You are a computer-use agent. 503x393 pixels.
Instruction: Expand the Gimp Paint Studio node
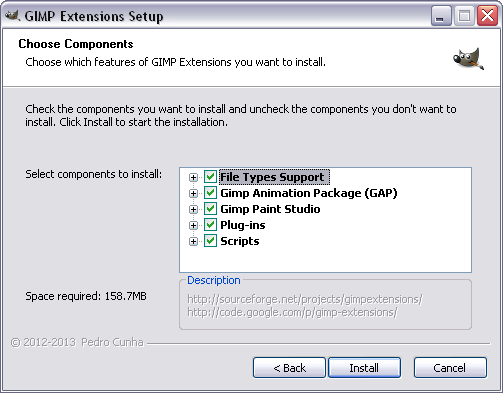(x=193, y=209)
